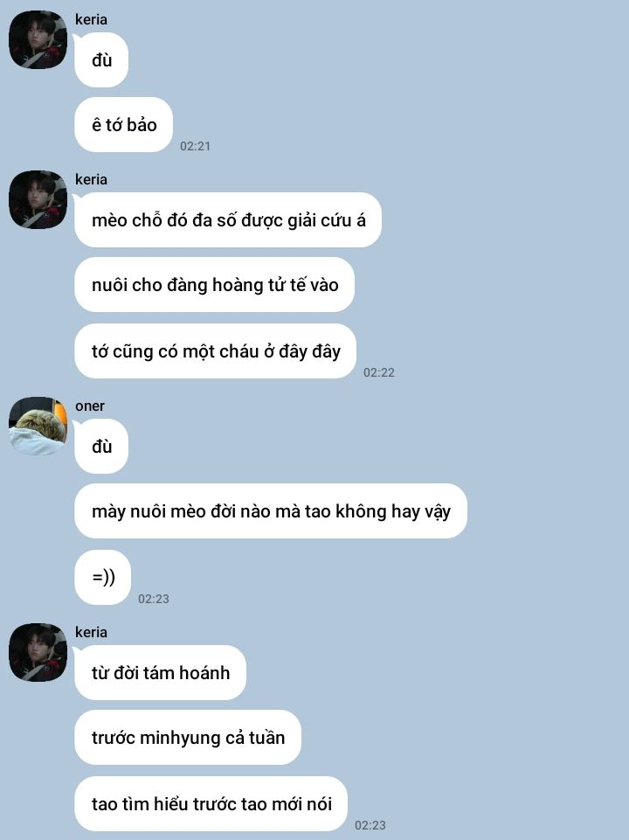Click the keria sender name at the top
Screen dimensions: 629x840
pos(91,19)
